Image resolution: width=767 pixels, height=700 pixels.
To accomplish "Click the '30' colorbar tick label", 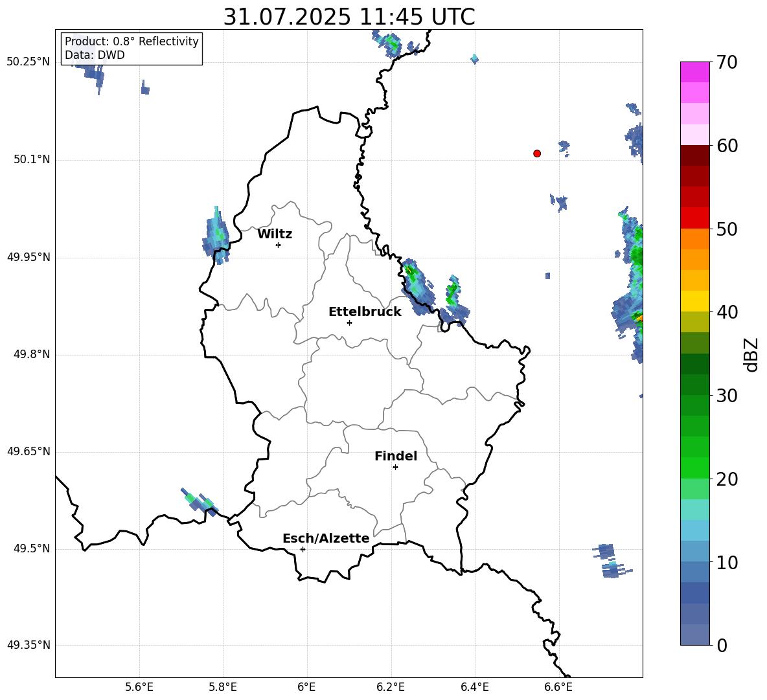I will pos(727,396).
